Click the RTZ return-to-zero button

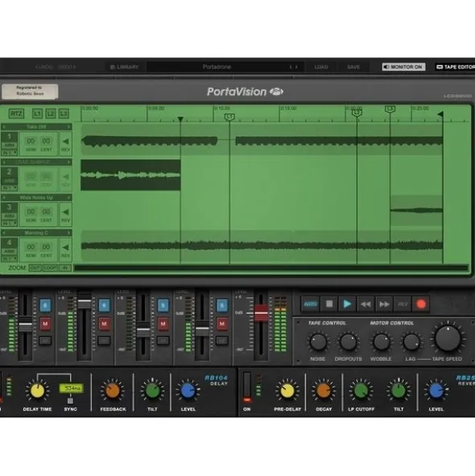pos(16,114)
